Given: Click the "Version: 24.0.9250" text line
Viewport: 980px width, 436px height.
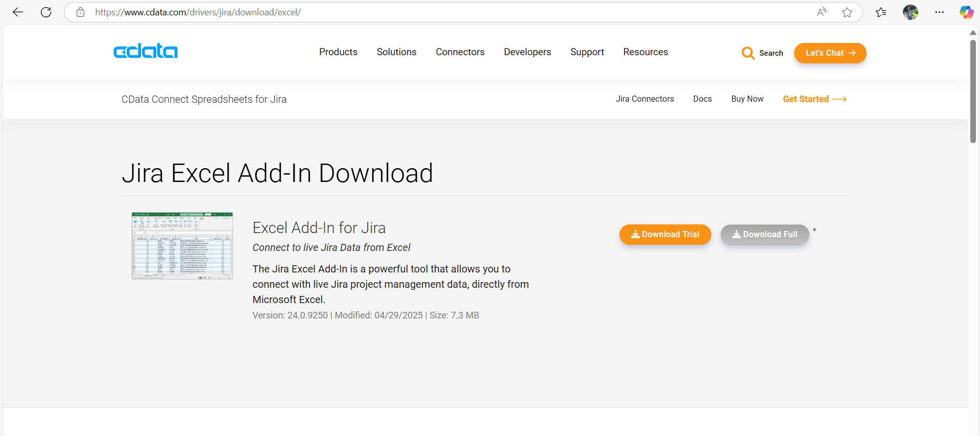Looking at the screenshot, I should point(366,315).
